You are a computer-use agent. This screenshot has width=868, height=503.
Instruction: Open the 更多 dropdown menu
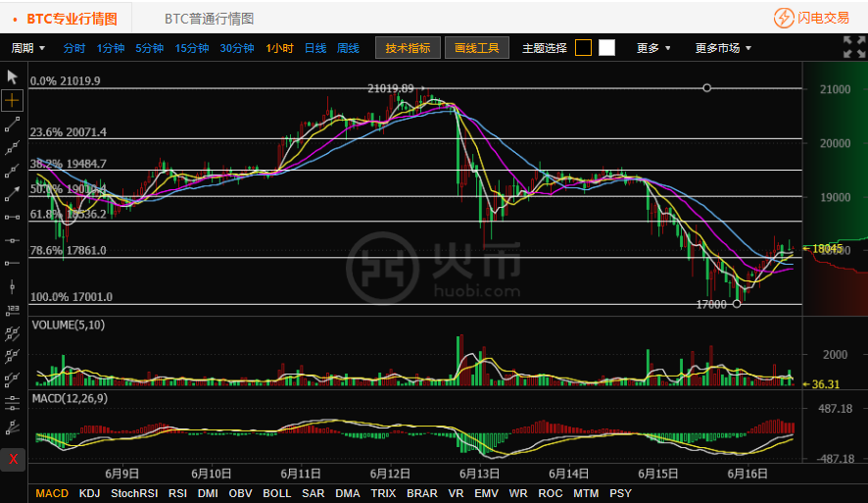click(653, 48)
